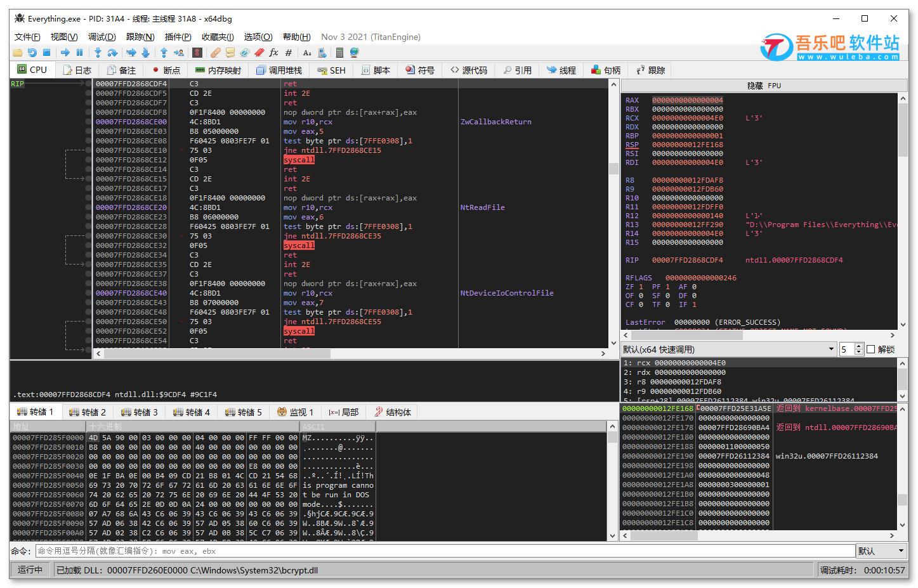The height and width of the screenshot is (588, 918).
Task: Select the 监视 1 tab
Action: [296, 412]
